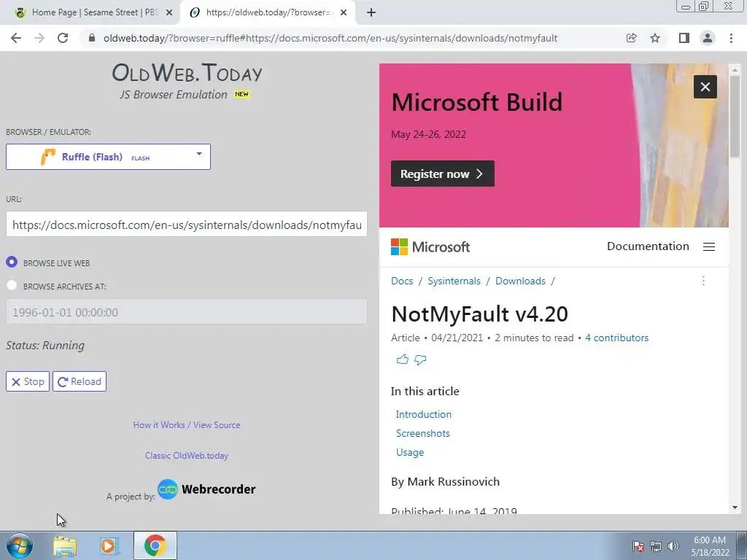Dismiss the Microsoft Build banner
Viewport: 747px width, 560px height.
coord(705,87)
